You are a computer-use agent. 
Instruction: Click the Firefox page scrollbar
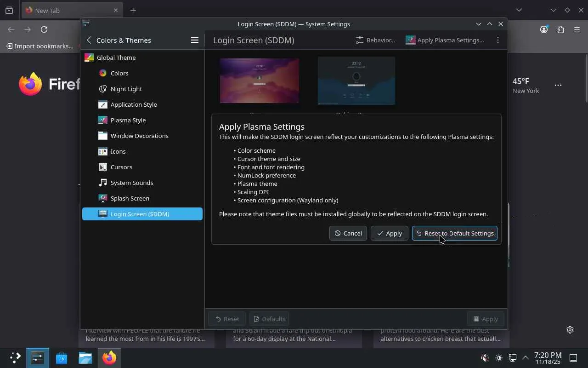(586, 78)
